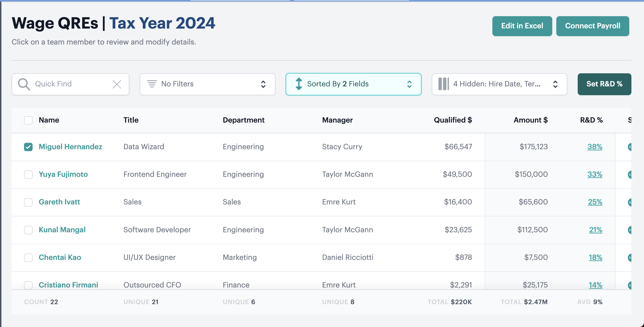The image size is (644, 327).
Task: Click the 21% R&D link
Action: point(596,230)
